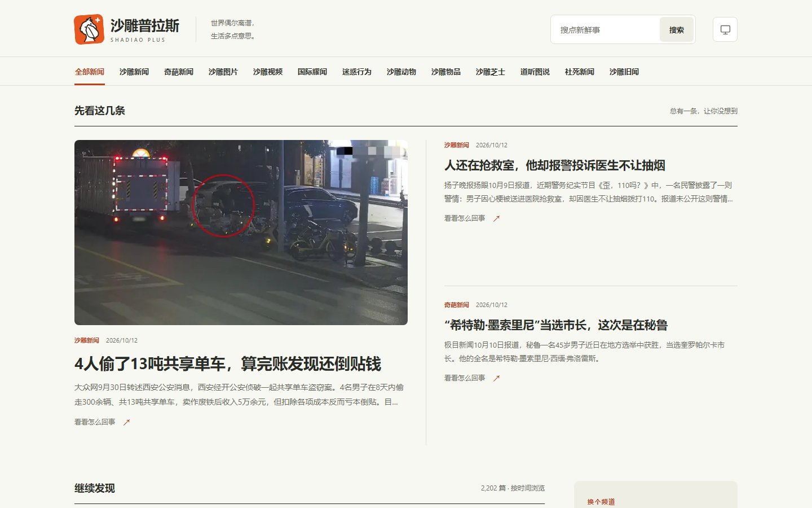Image resolution: width=812 pixels, height=508 pixels.
Task: Open the 奇葩新闻 category
Action: pyautogui.click(x=179, y=72)
